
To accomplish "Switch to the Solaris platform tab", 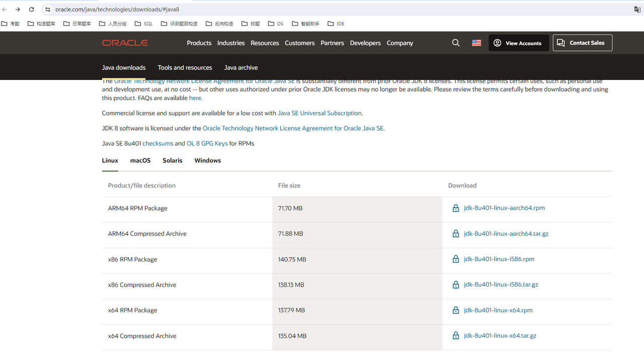I will 173,160.
